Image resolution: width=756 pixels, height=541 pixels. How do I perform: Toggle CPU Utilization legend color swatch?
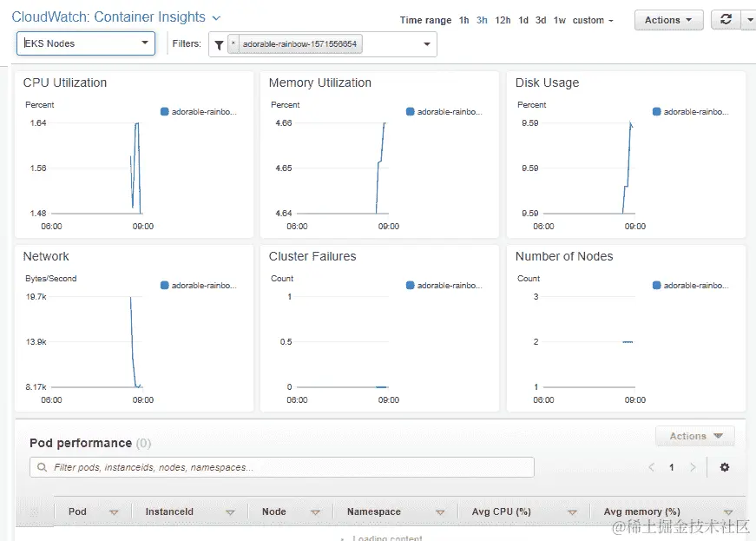[x=164, y=112]
